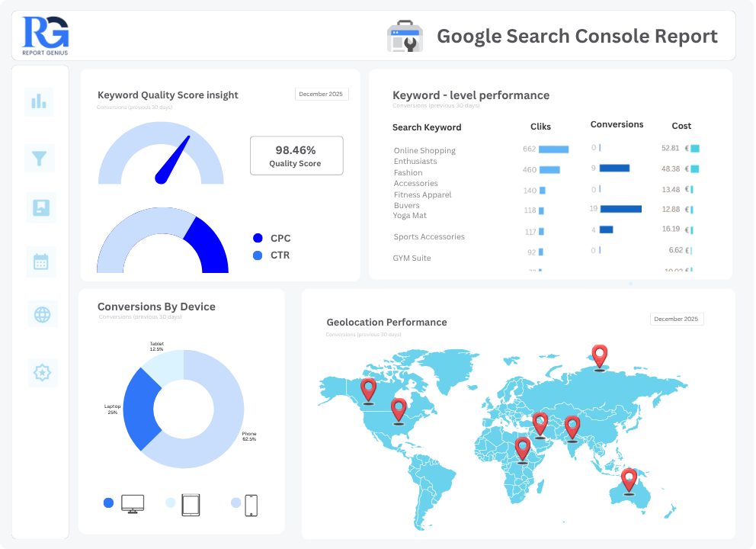
Task: Click the 460 clicks value
Action: (530, 170)
